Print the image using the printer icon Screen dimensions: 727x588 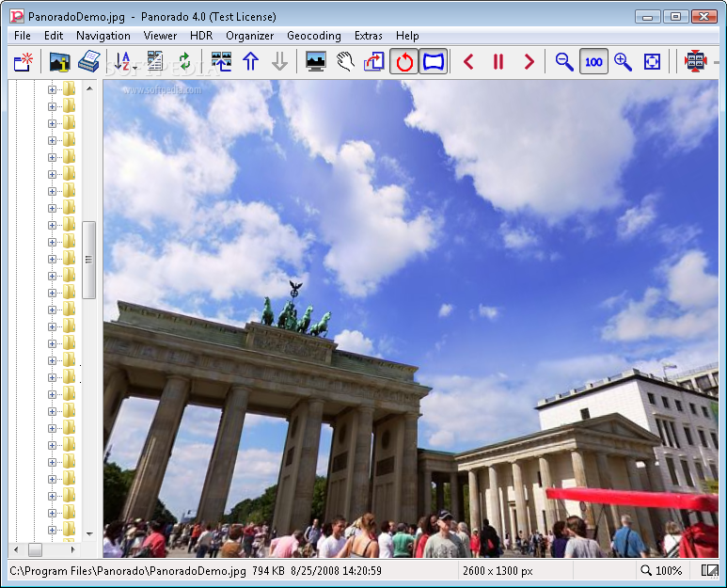coord(89,62)
